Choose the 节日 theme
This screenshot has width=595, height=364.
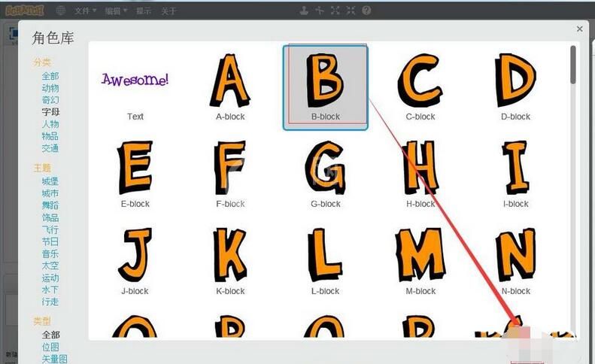(x=50, y=241)
